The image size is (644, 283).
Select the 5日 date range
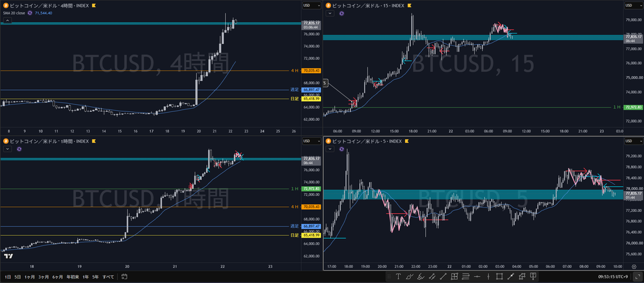pos(18,277)
